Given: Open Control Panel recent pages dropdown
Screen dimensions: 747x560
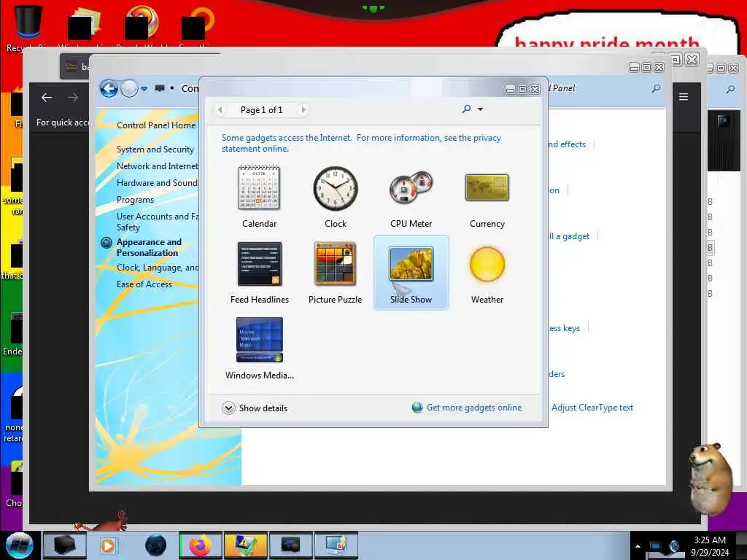Looking at the screenshot, I should click(144, 89).
